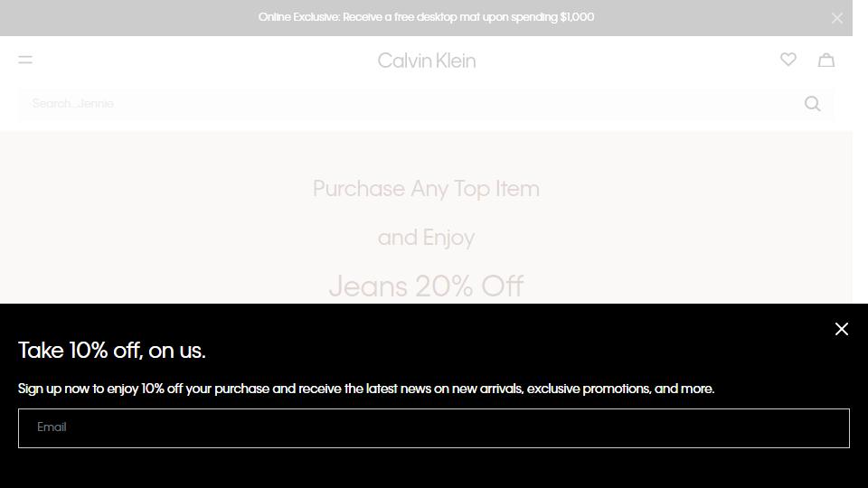This screenshot has width=868, height=488.
Task: Open the free desktop mat announcement text
Action: tap(426, 17)
